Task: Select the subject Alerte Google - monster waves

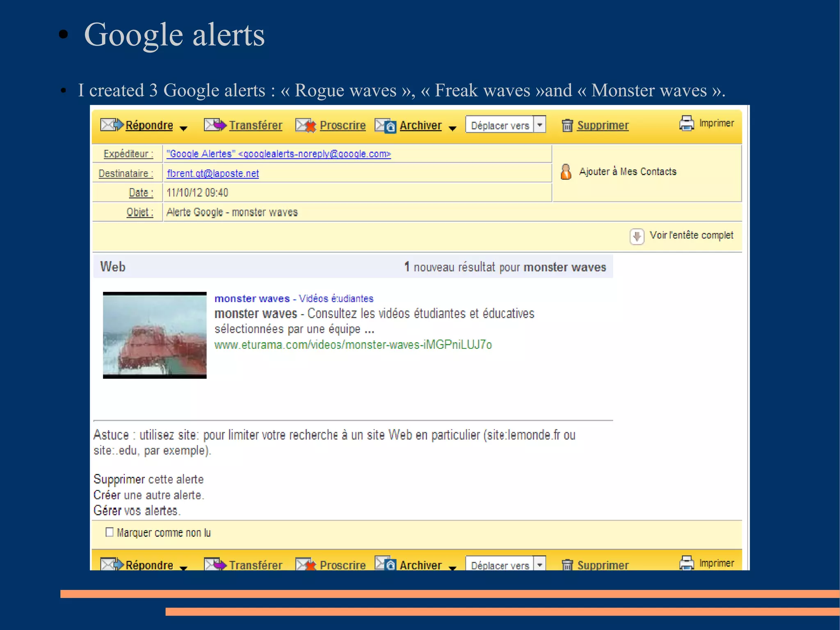Action: pos(232,212)
